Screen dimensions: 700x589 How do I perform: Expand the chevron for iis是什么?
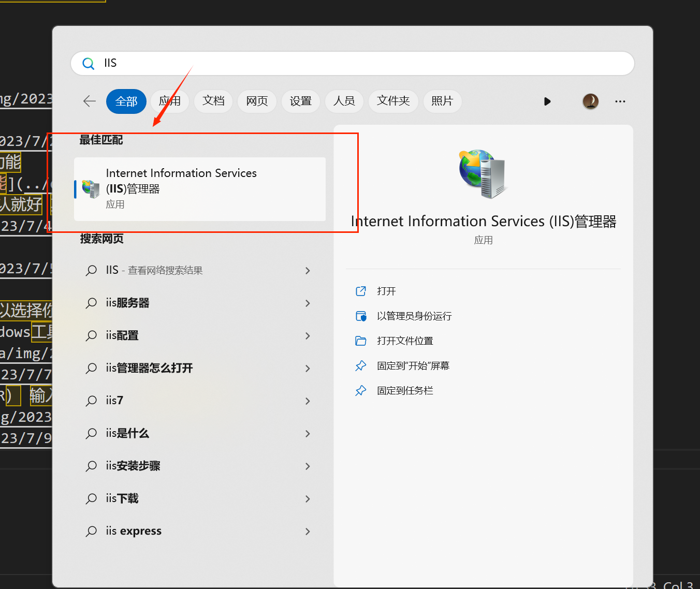coord(308,434)
